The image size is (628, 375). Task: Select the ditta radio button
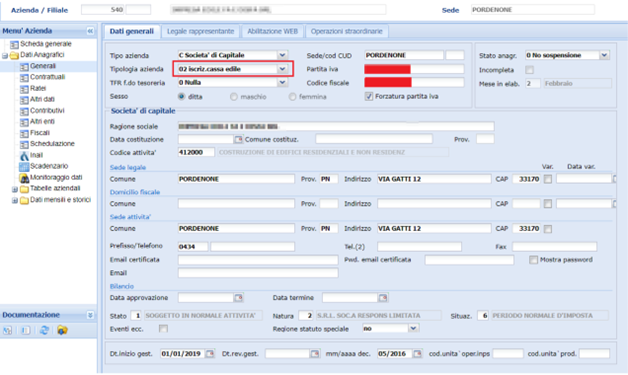click(x=181, y=97)
